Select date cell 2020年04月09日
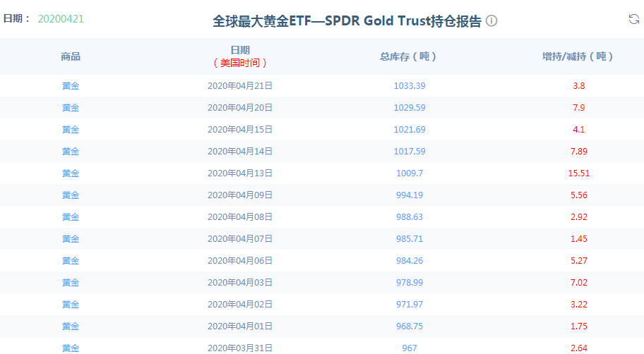The height and width of the screenshot is (354, 644). coord(240,195)
